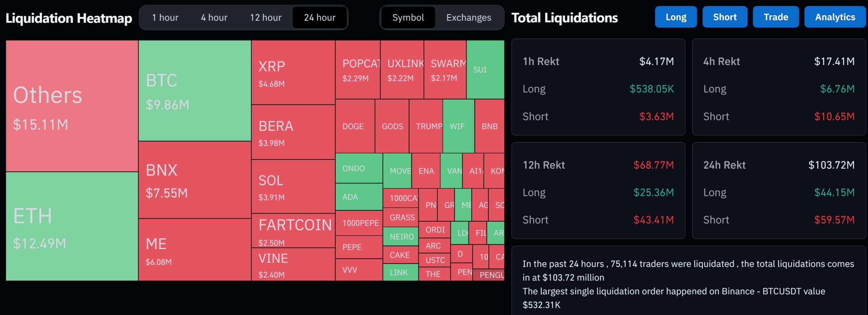Select the 24 hour timeframe
868x315 pixels.
click(x=320, y=18)
